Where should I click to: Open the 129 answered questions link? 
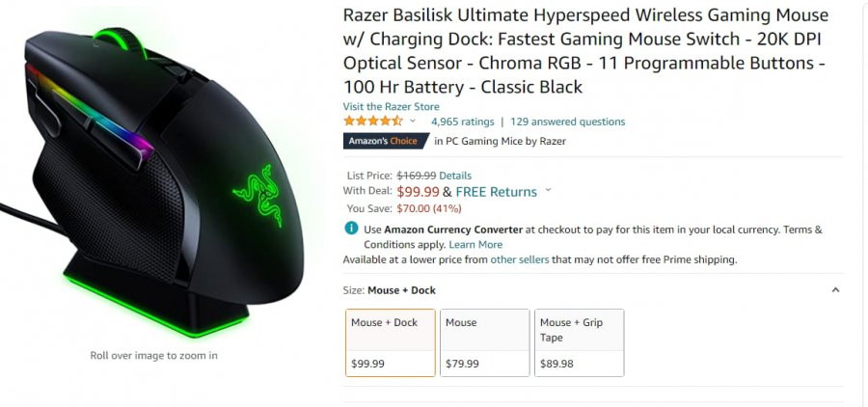tap(567, 122)
